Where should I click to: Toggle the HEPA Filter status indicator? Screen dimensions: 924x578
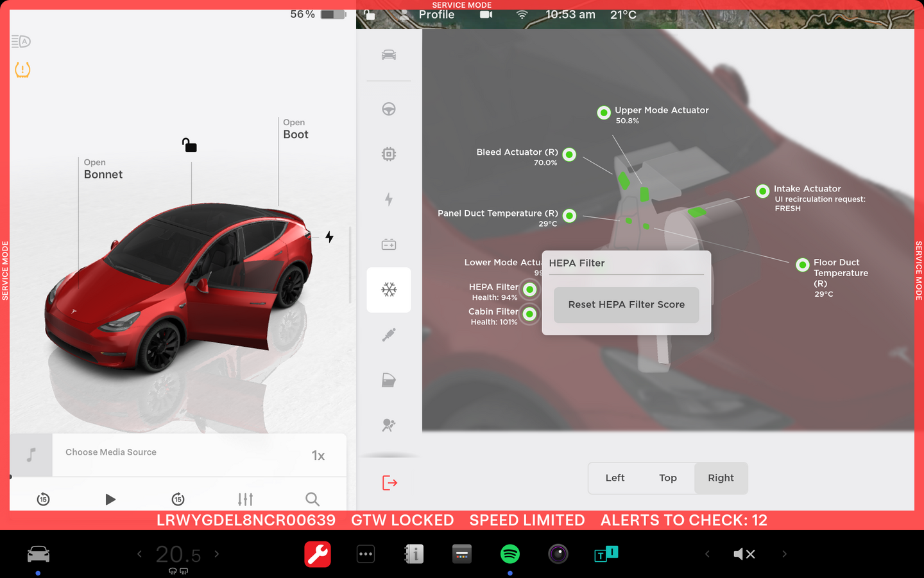pos(529,290)
